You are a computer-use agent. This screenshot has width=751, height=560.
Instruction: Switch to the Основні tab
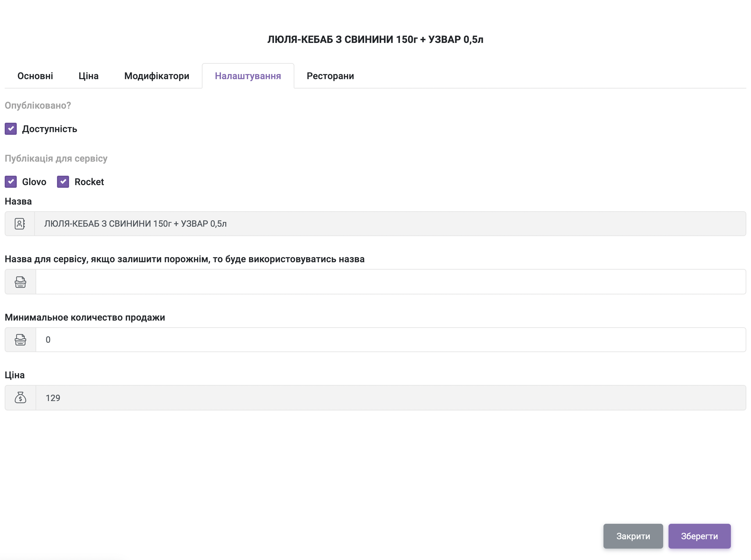click(35, 76)
